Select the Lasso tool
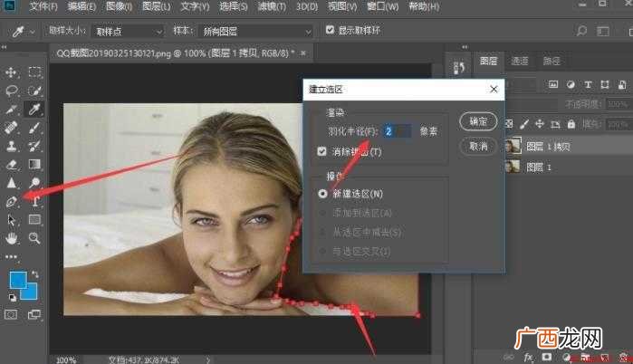633x364 pixels. (11, 91)
